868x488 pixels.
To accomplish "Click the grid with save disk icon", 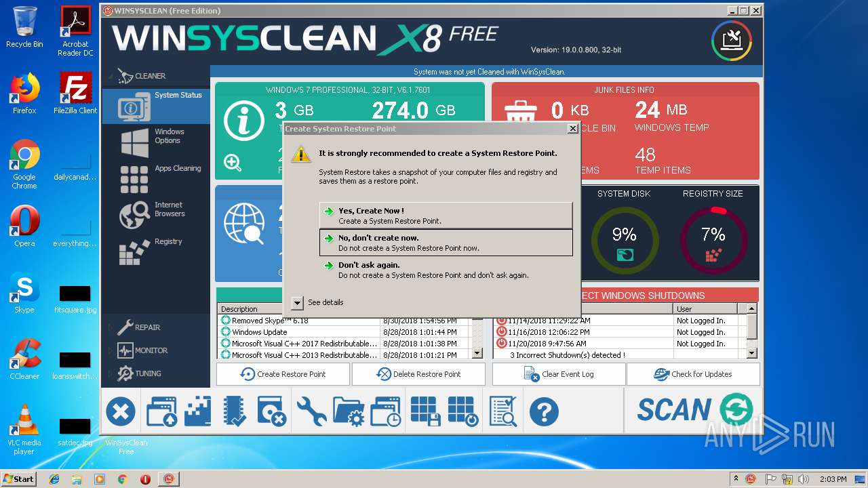I will tap(426, 411).
